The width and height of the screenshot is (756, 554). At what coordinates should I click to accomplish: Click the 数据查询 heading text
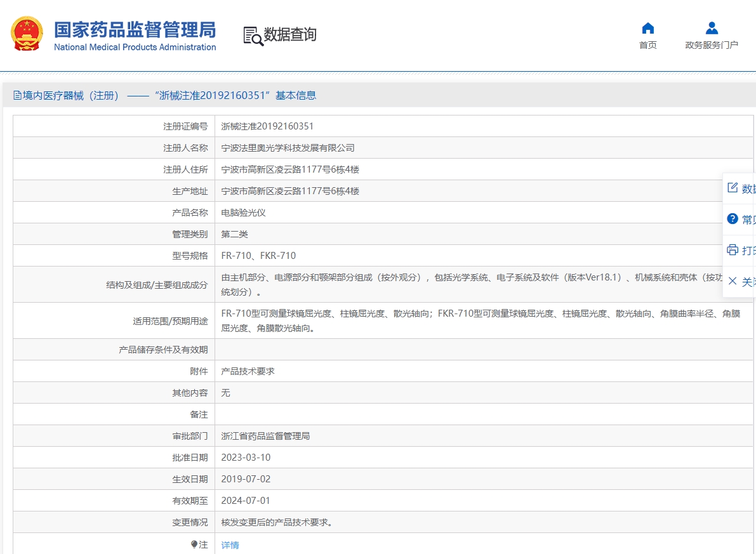[289, 35]
